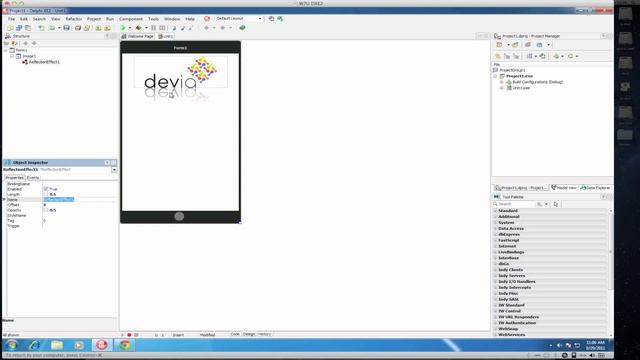Collapse the Image1 node in Structure tree
640x360 pixels.
pyautogui.click(x=12, y=56)
